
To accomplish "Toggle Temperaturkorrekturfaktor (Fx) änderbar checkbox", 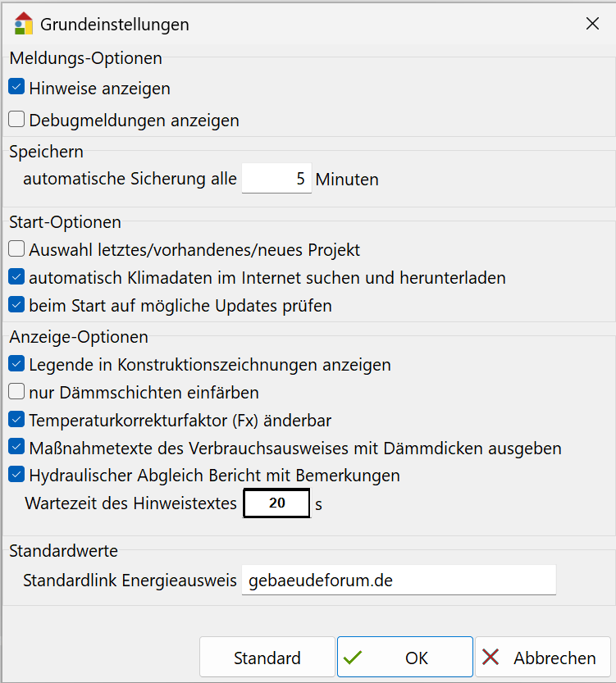I will coord(16,420).
